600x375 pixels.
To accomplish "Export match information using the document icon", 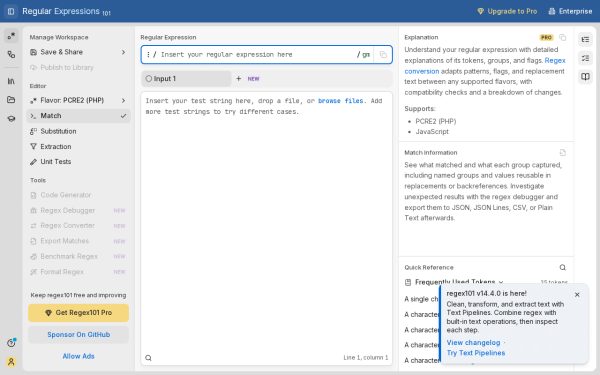I will click(562, 153).
